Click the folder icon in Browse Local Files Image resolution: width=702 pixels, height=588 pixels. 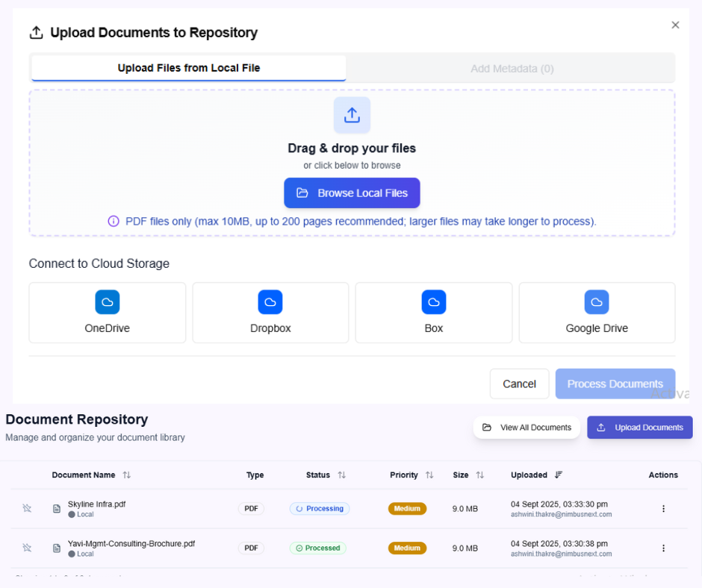(302, 193)
